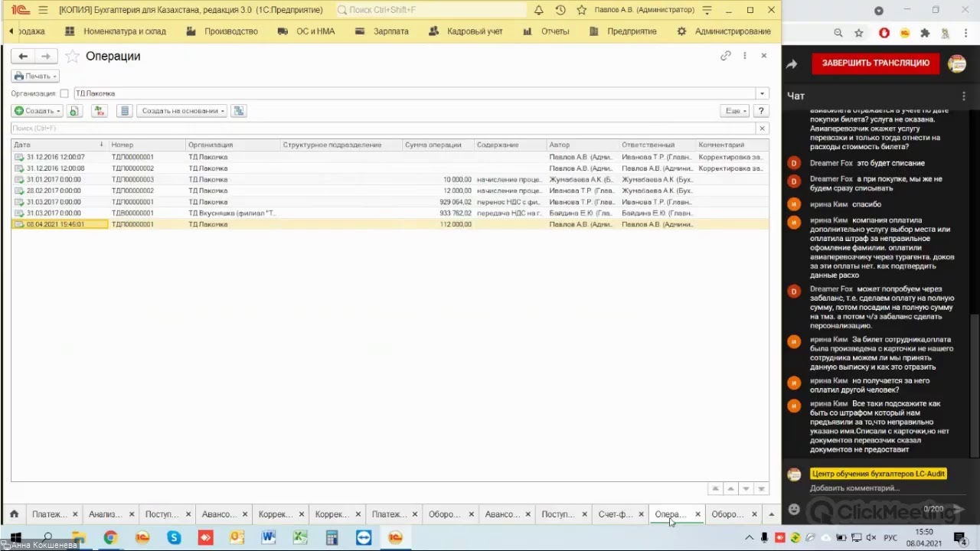Go back with the left arrow button
Screen dimensions: 980x551
23,56
